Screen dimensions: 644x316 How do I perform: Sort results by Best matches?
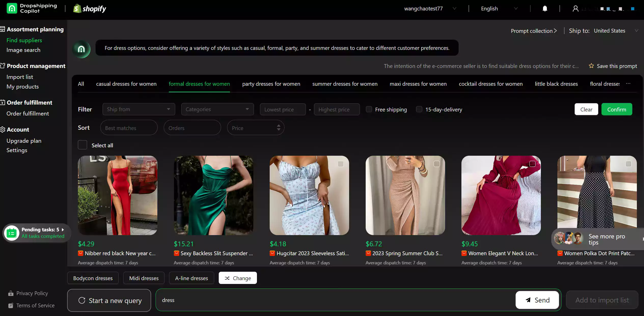point(129,128)
